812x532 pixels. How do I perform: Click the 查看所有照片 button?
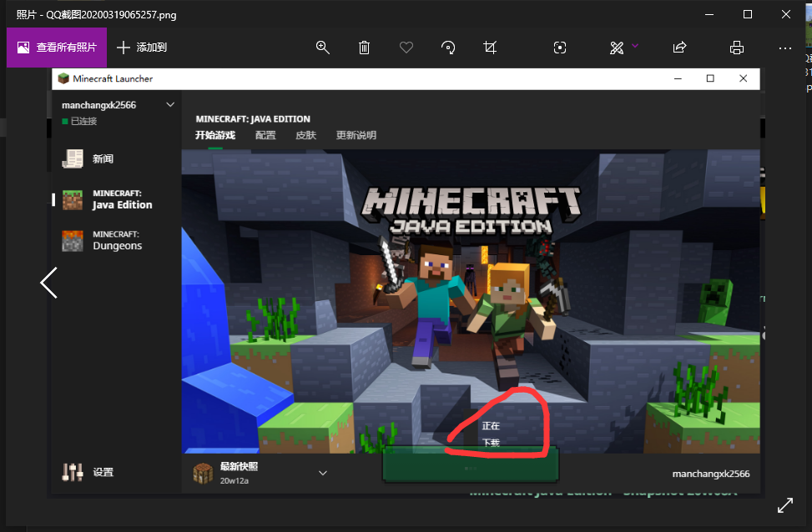tap(57, 48)
